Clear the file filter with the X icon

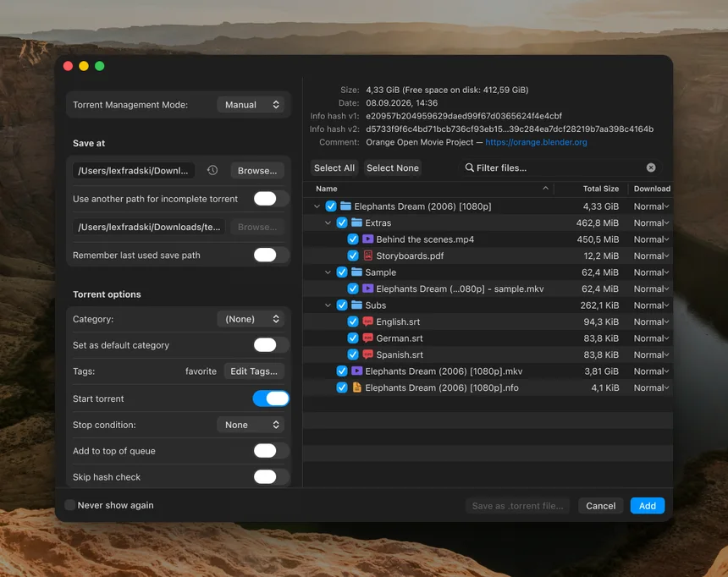(x=651, y=168)
